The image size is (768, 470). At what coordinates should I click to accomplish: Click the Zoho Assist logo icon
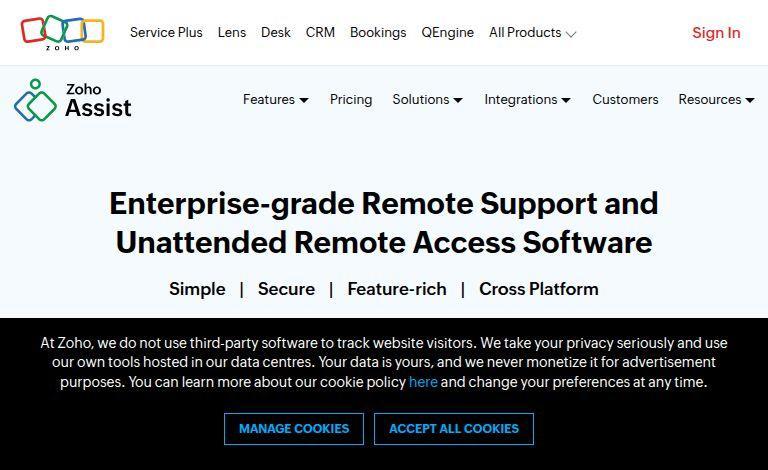(x=35, y=101)
